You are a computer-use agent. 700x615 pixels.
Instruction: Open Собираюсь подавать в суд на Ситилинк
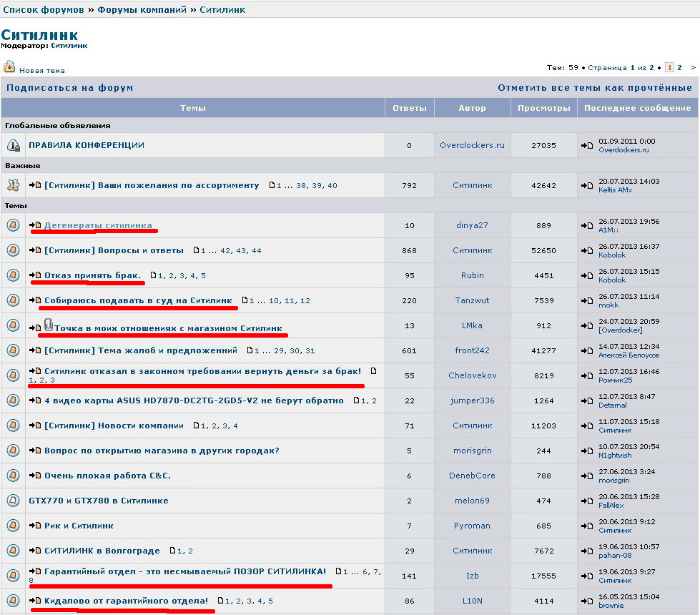tap(139, 300)
